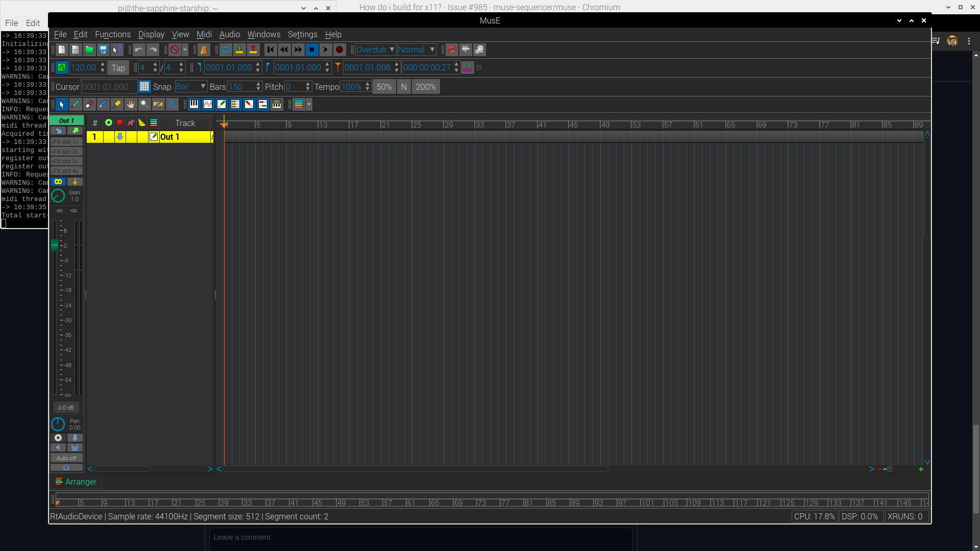The width and height of the screenshot is (980, 551).
Task: Start recording with the red record button
Action: tap(339, 49)
